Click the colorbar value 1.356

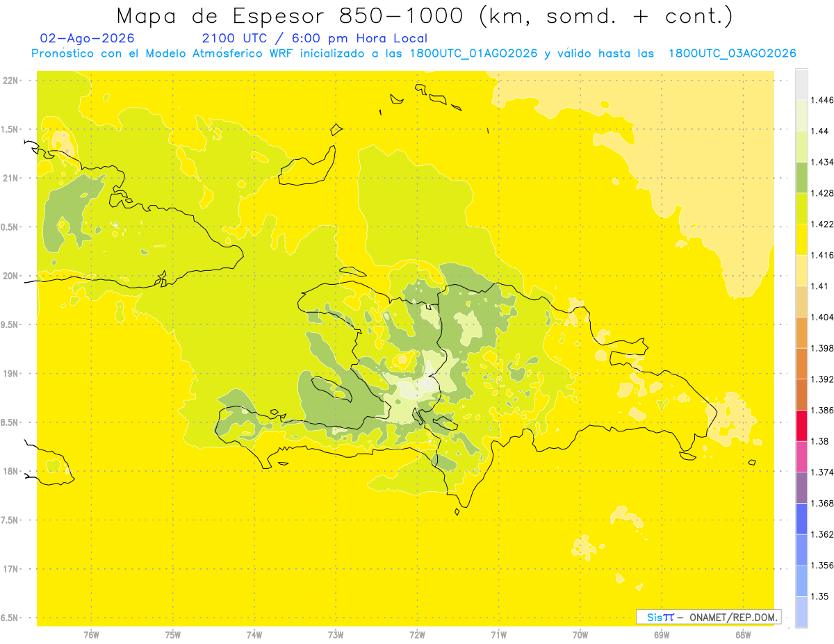pos(822,565)
